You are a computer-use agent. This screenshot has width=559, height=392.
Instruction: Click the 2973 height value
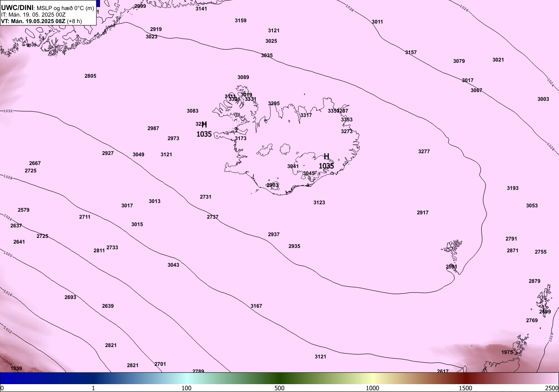pyautogui.click(x=173, y=138)
